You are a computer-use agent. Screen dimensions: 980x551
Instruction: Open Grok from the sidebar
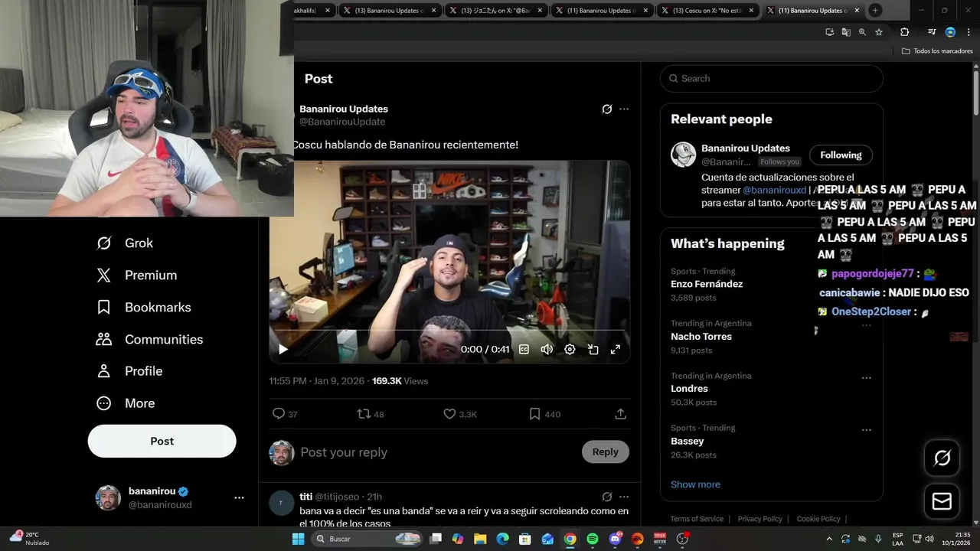(x=124, y=243)
